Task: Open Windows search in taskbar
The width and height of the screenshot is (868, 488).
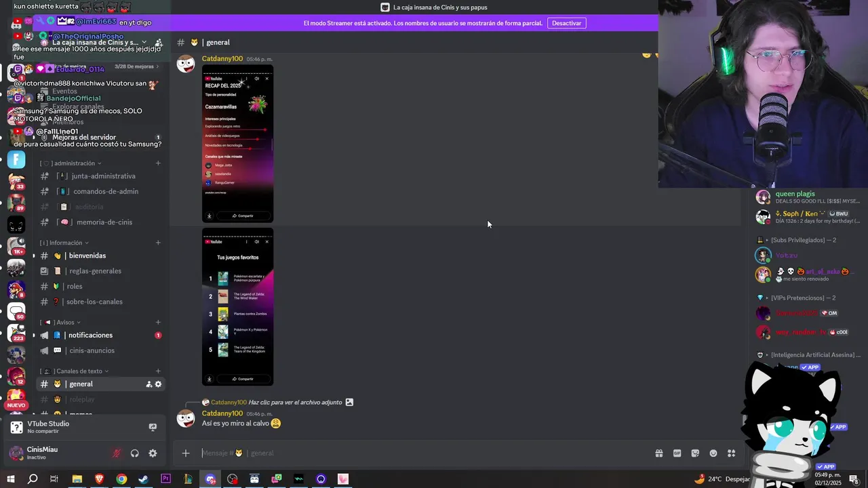Action: [x=33, y=479]
